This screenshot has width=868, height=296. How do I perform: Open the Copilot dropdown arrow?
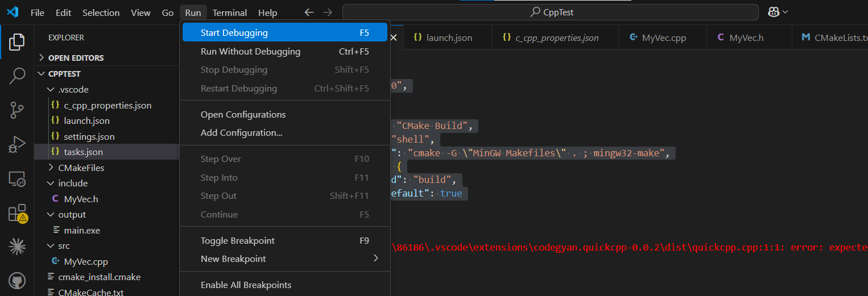(x=786, y=12)
